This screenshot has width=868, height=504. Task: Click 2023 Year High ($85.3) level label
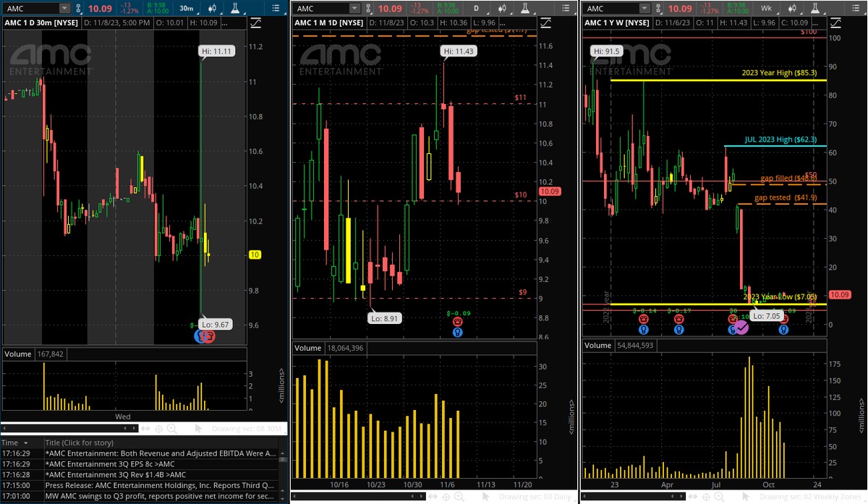(779, 73)
